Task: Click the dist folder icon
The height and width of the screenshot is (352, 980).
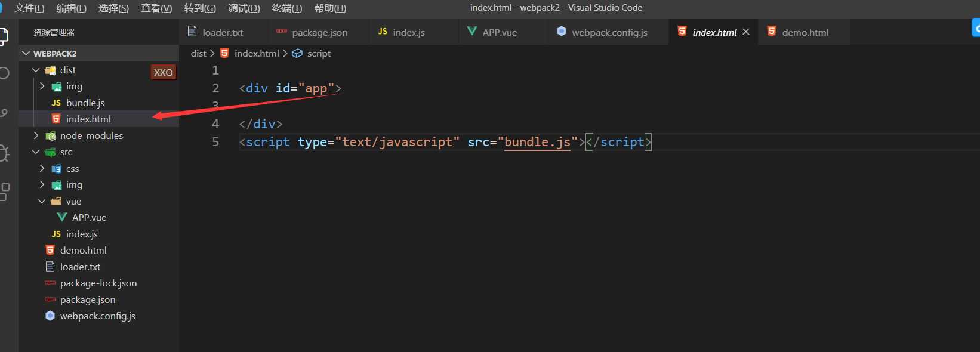Action: click(x=51, y=70)
